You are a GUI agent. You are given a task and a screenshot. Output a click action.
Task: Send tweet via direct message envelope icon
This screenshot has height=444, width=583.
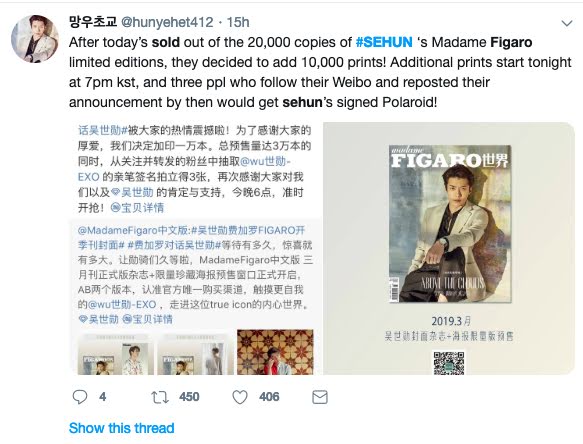tap(320, 397)
